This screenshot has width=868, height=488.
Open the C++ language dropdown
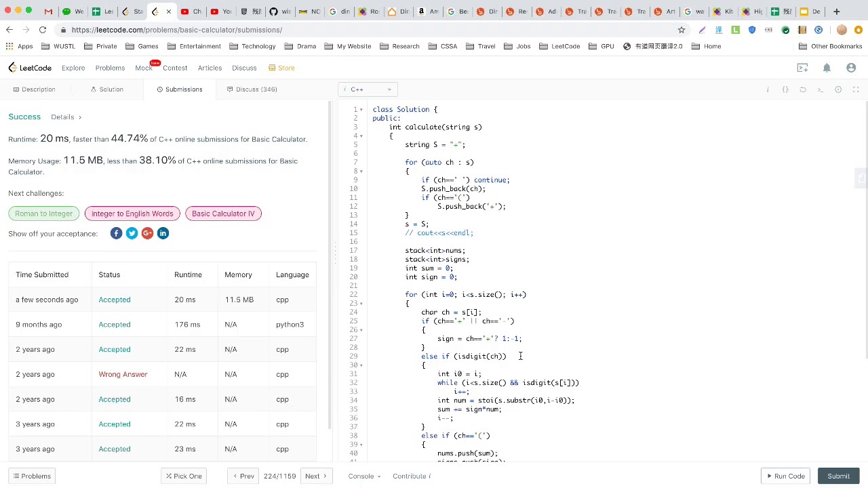[x=368, y=89]
